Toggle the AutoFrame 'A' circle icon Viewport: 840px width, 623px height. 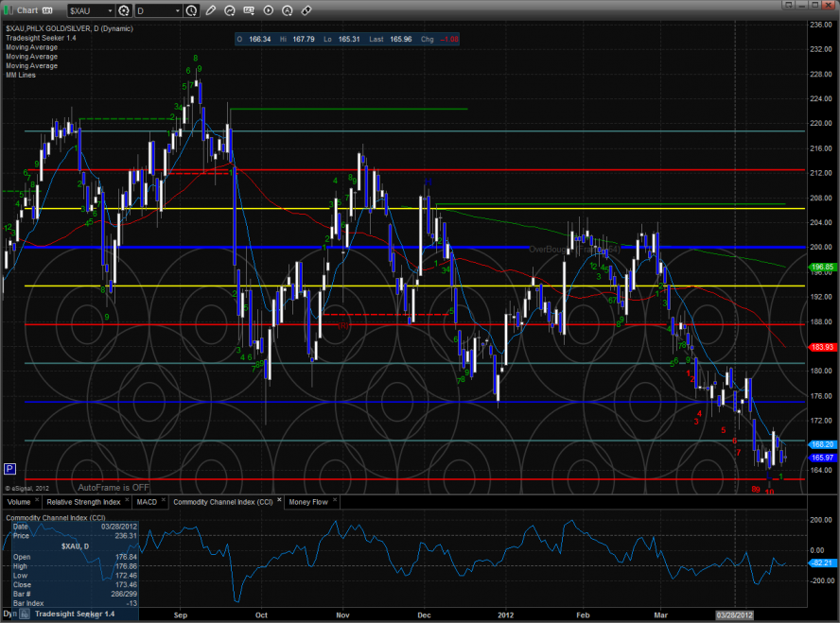pos(288,10)
